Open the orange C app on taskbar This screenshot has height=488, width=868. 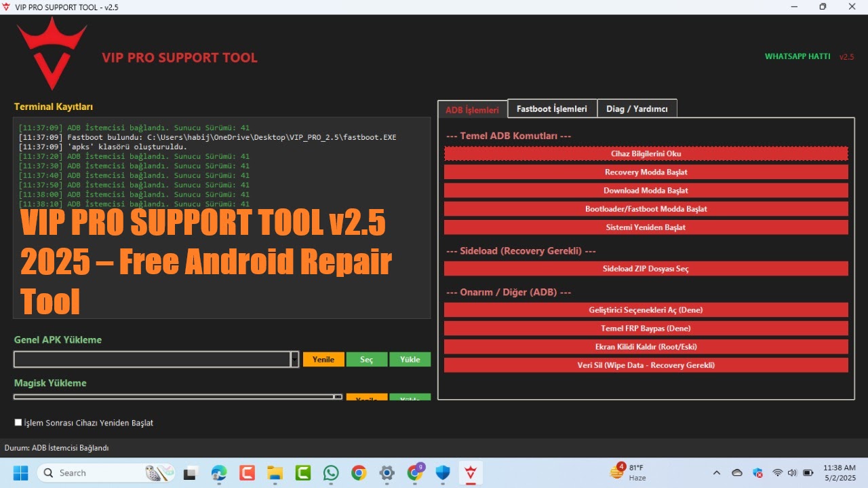pos(247,473)
